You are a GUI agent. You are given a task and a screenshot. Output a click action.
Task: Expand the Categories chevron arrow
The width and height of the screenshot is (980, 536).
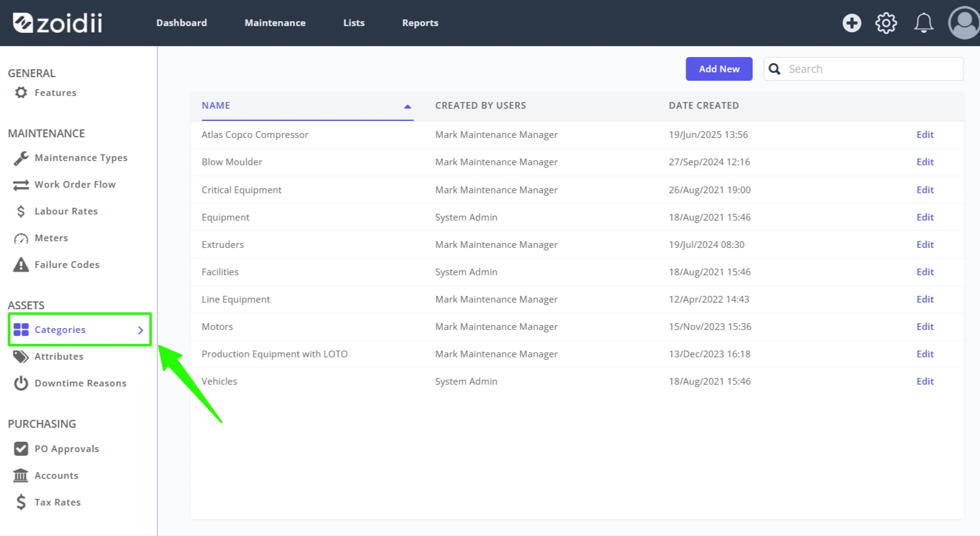click(140, 330)
